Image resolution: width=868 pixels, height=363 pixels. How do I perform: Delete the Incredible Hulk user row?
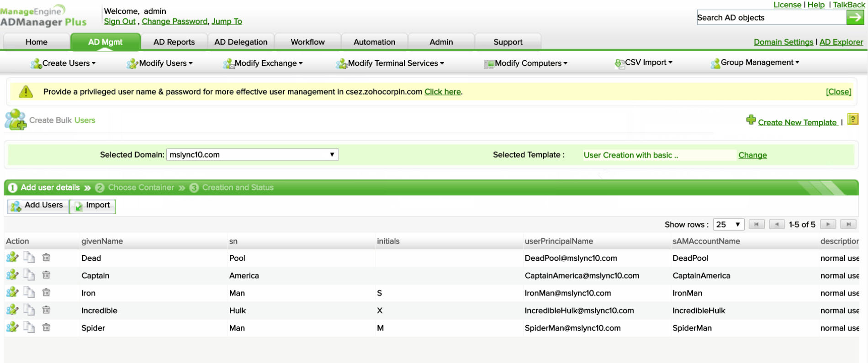46,310
